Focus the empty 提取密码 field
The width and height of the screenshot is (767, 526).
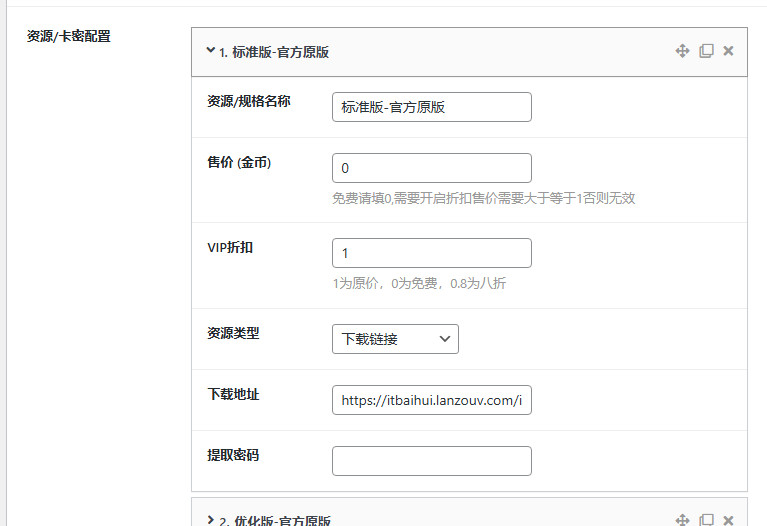(431, 461)
